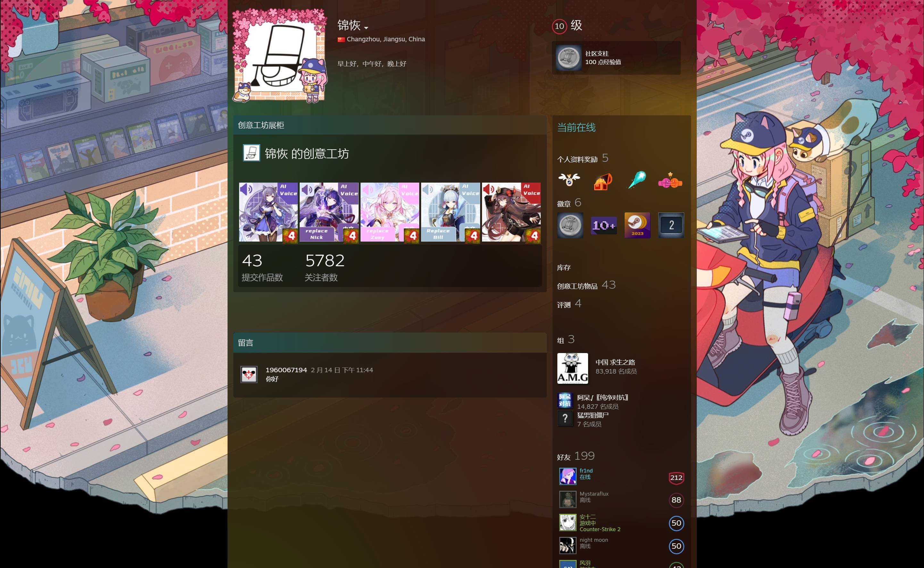Image resolution: width=924 pixels, height=568 pixels.
Task: Click fr1nd's friend avatar
Action: (567, 476)
